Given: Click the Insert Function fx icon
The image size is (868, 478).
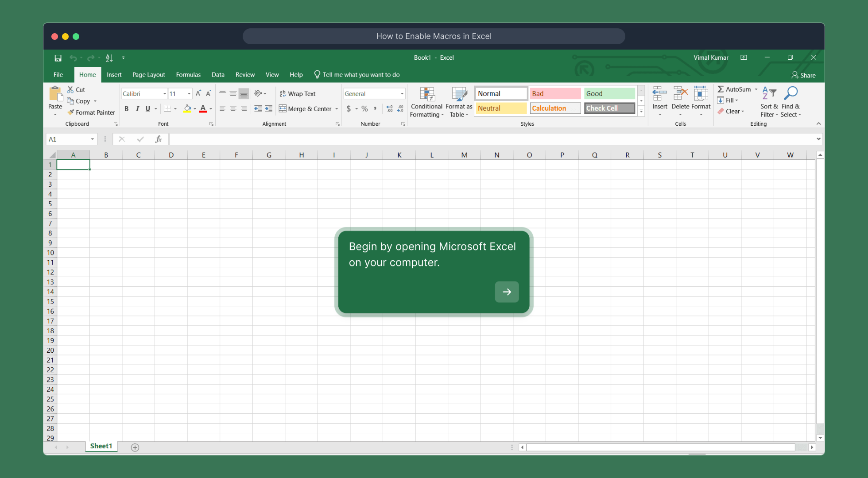Looking at the screenshot, I should 158,139.
